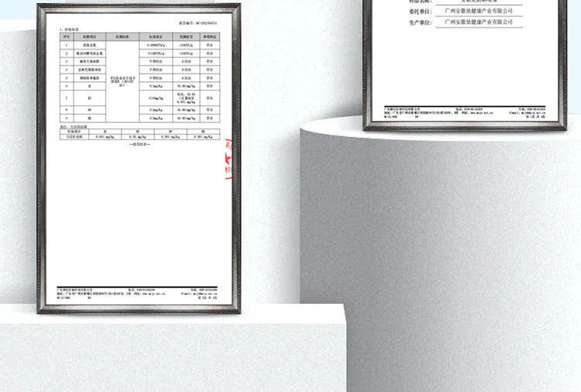Image resolution: width=581 pixels, height=392 pixels.
Task: Click the 标准要求 column header
Action: 156,36
